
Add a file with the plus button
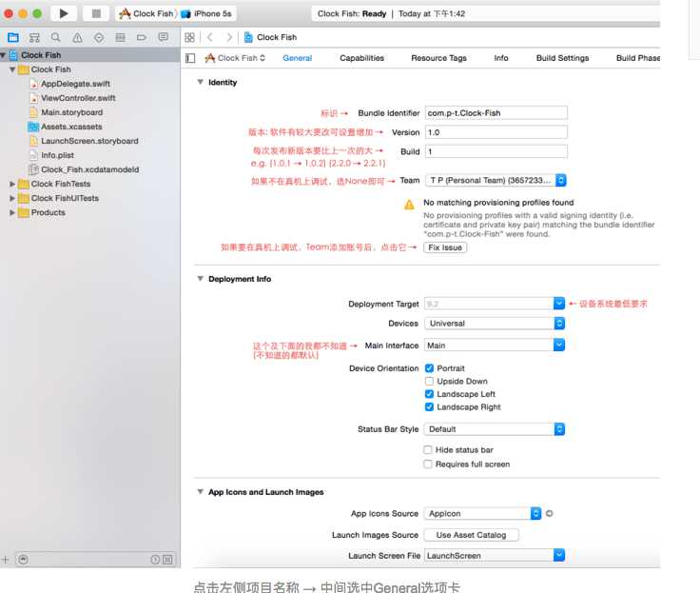coord(6,560)
